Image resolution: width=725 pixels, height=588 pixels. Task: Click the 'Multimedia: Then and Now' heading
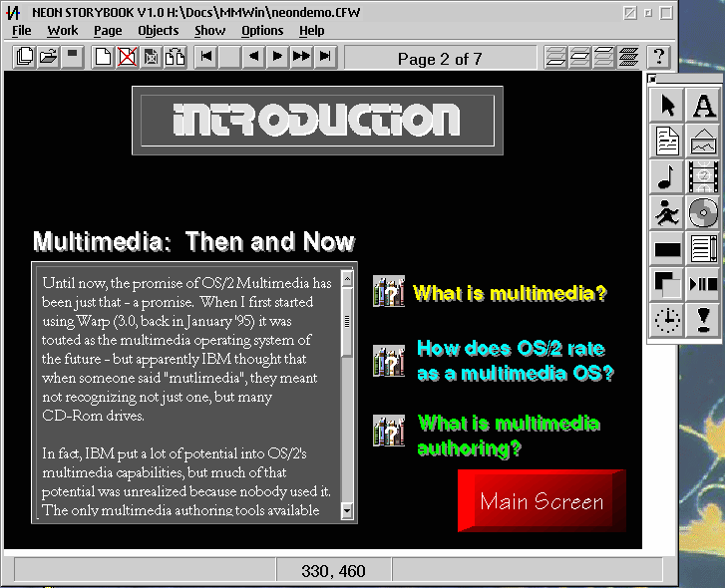click(193, 241)
